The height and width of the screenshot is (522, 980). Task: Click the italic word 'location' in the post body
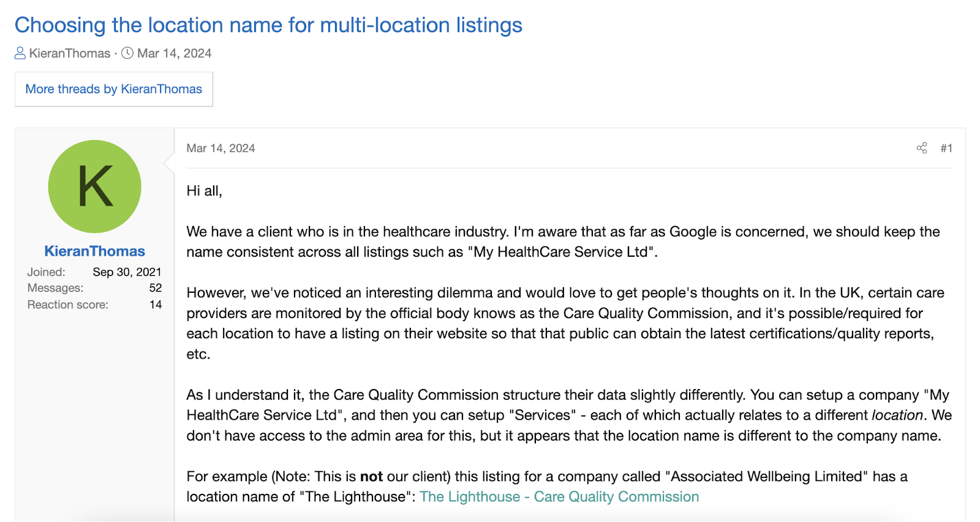pyautogui.click(x=897, y=415)
